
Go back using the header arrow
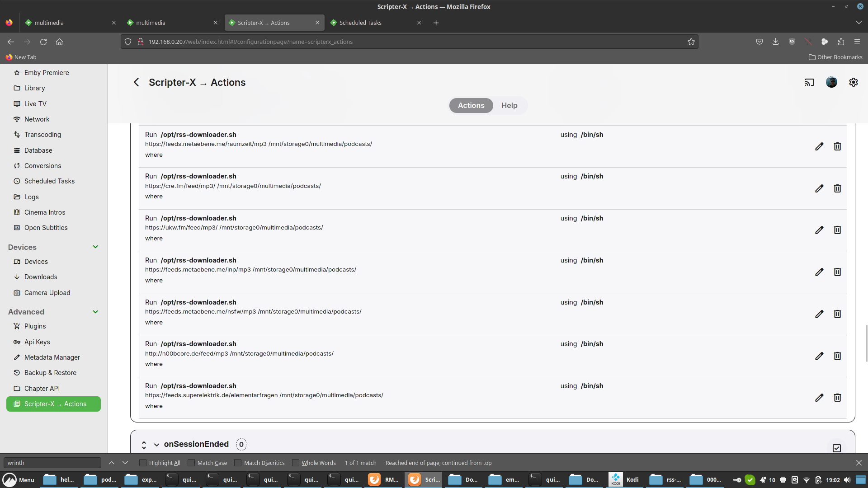136,82
